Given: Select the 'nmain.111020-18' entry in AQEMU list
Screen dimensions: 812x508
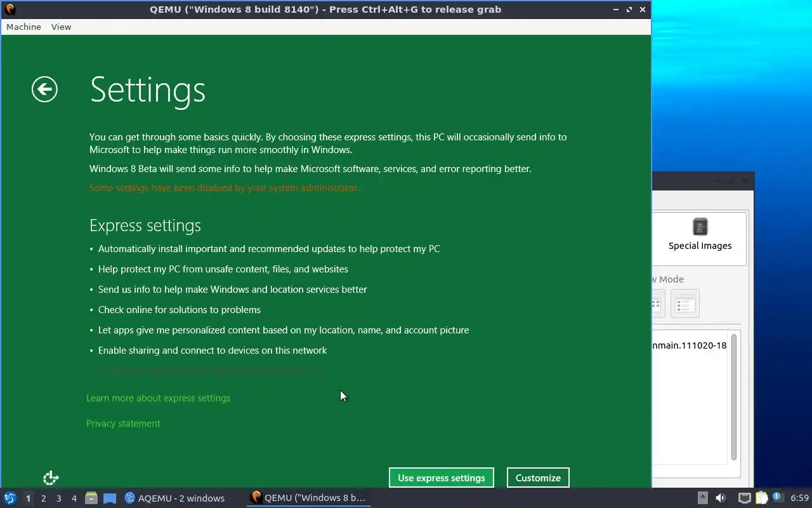Looking at the screenshot, I should [x=690, y=345].
